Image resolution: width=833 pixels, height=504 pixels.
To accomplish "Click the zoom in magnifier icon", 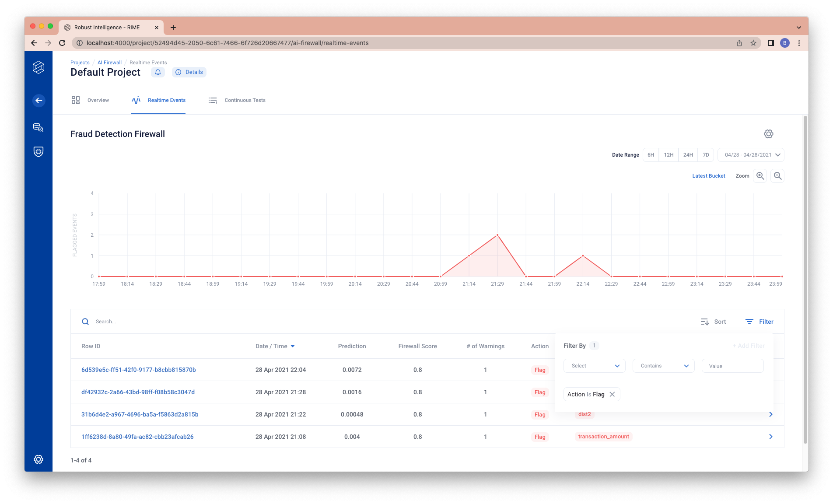I will 760,176.
